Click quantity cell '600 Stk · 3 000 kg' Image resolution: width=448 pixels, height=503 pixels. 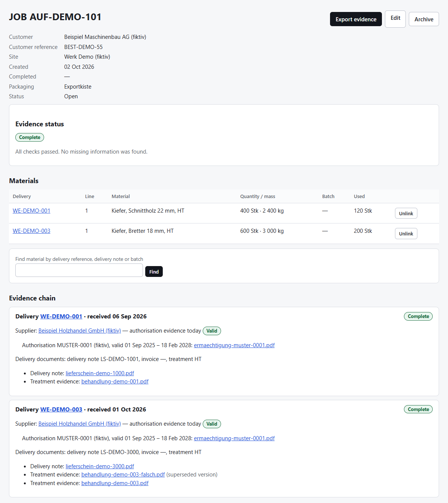coord(262,231)
